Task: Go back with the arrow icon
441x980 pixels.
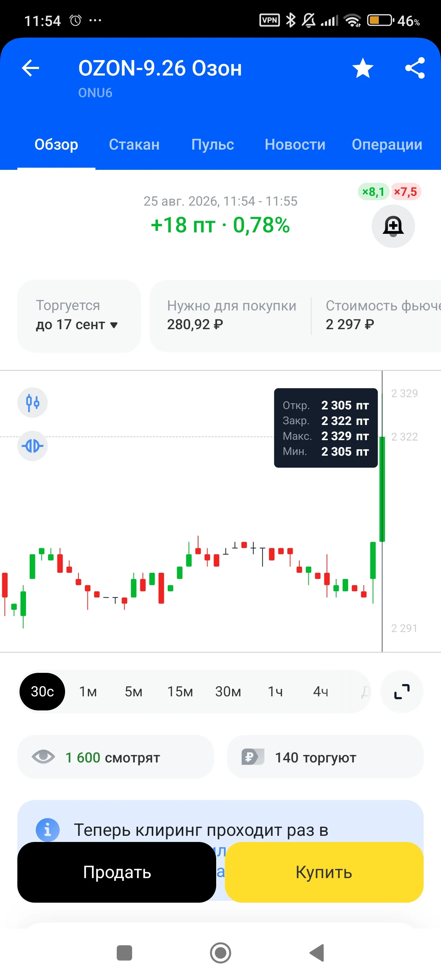Action: [30, 69]
